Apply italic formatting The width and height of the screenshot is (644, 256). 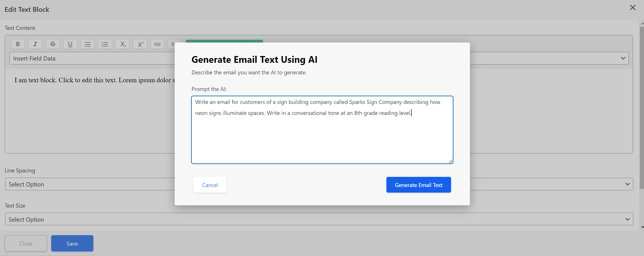click(35, 44)
